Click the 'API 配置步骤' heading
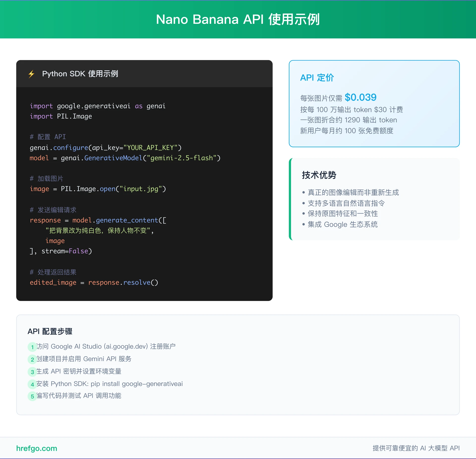This screenshot has height=459, width=476. tap(50, 331)
